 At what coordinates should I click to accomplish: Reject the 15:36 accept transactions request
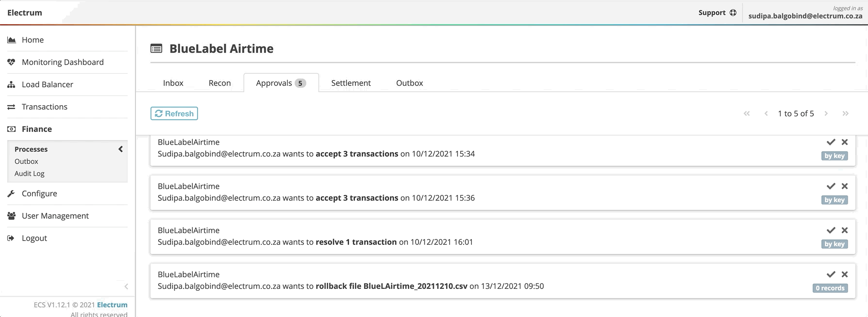[x=845, y=186]
